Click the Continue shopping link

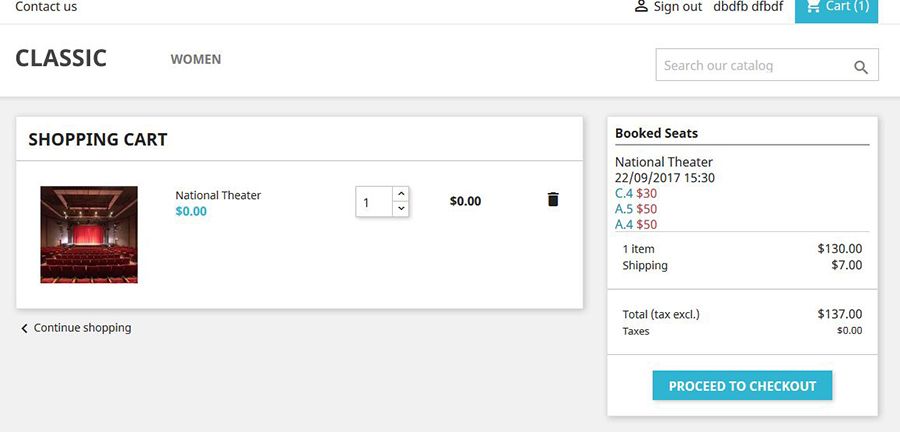point(82,328)
